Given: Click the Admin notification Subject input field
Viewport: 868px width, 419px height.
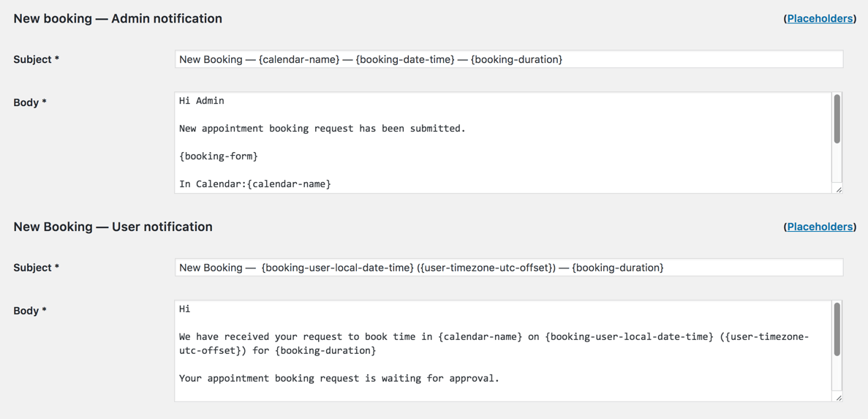Looking at the screenshot, I should click(x=508, y=59).
